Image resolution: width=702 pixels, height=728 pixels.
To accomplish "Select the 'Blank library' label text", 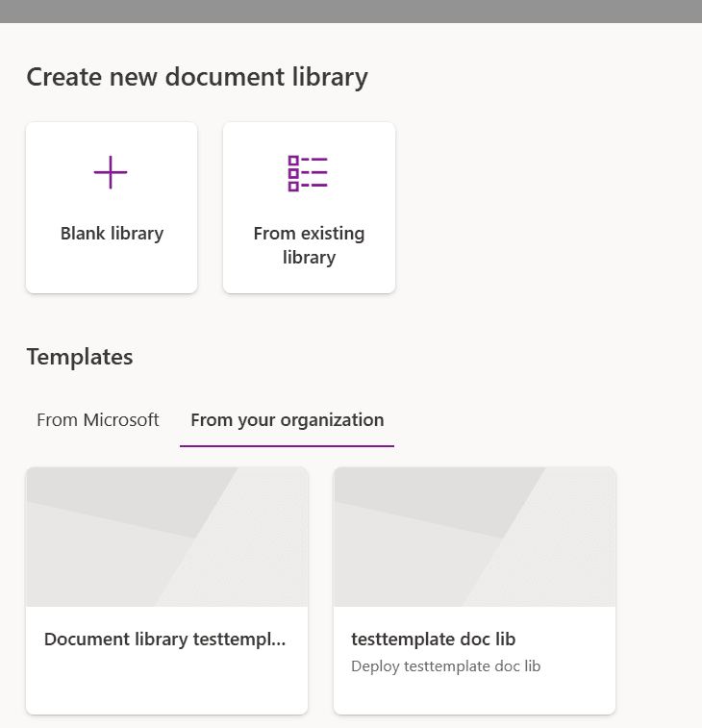I will click(112, 234).
